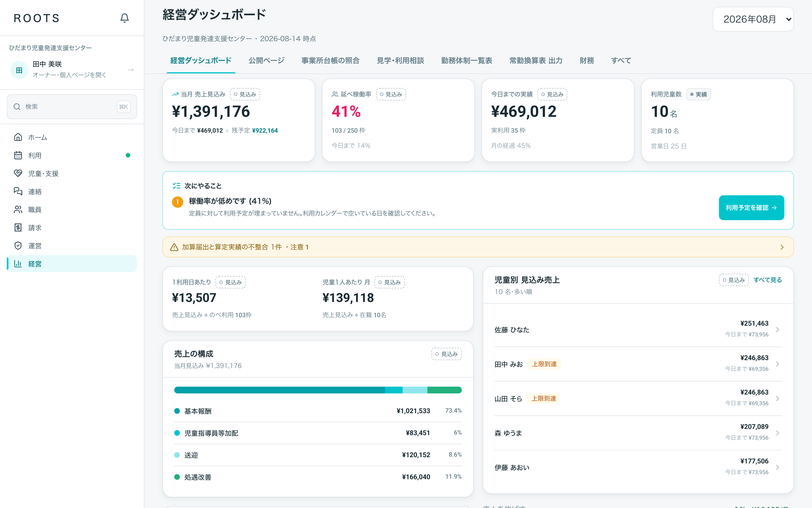Click the ¥469,012 actual-to-date card value

coord(524,111)
